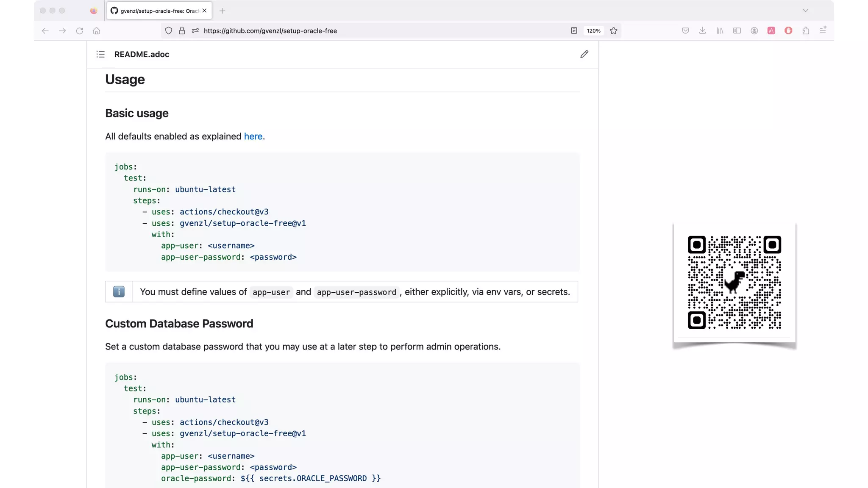
Task: Save page to Pocket
Action: (685, 30)
